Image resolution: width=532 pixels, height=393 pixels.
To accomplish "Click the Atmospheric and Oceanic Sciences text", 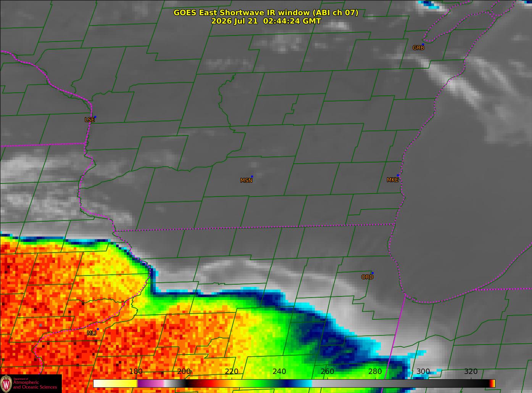I will point(35,385).
